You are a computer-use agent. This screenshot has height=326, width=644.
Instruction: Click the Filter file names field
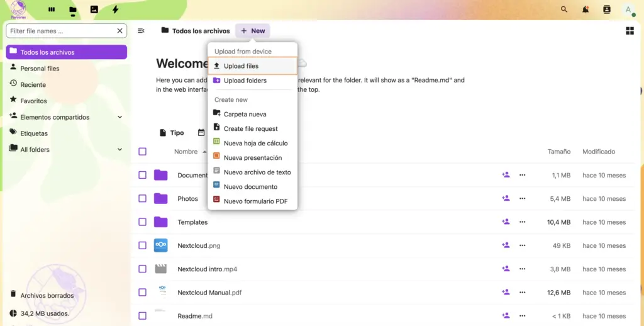click(x=61, y=31)
